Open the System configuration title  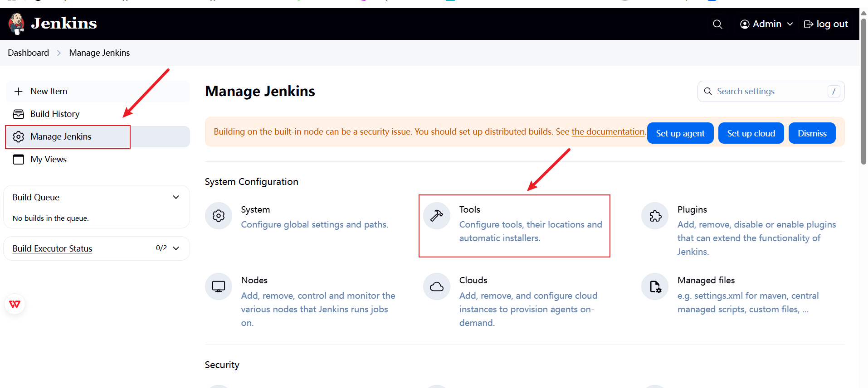pyautogui.click(x=255, y=209)
